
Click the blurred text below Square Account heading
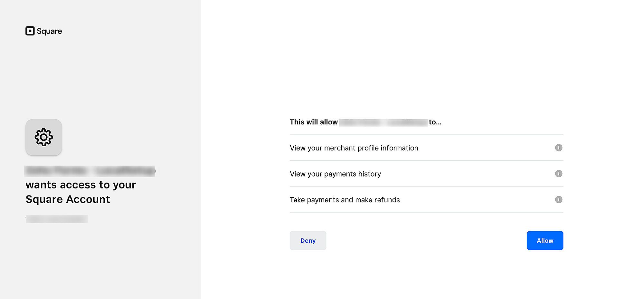point(57,219)
